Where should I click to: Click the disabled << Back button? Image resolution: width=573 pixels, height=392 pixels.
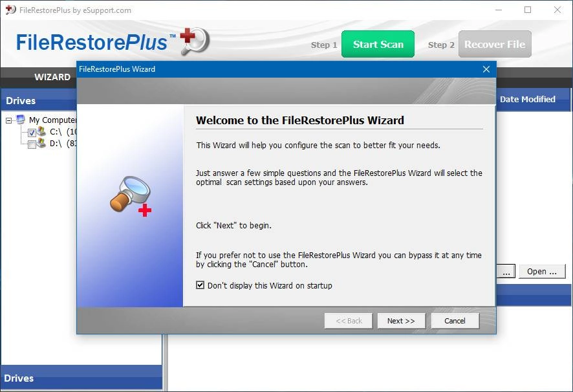(349, 321)
